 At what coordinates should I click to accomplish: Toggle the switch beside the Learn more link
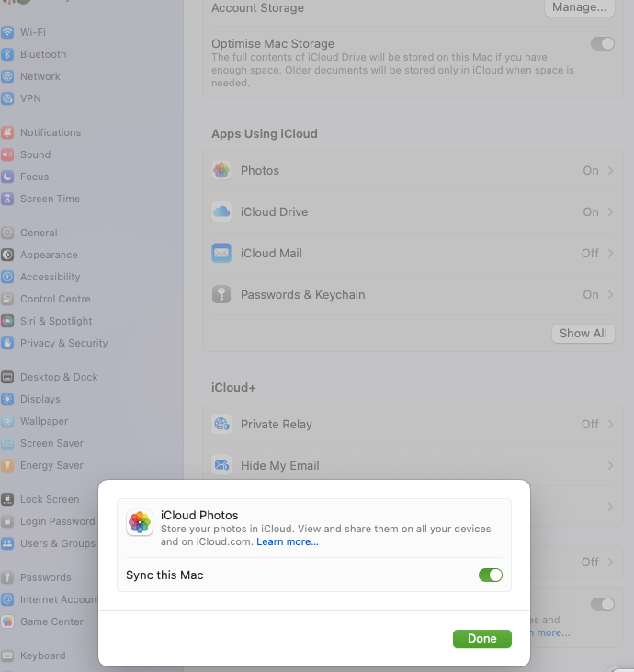point(603,605)
